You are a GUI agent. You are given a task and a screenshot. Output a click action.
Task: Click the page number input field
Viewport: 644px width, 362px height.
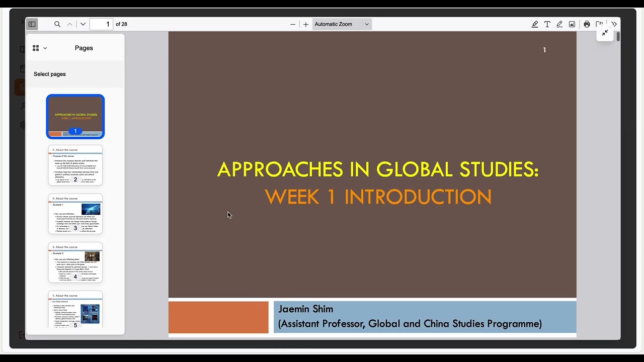click(101, 24)
